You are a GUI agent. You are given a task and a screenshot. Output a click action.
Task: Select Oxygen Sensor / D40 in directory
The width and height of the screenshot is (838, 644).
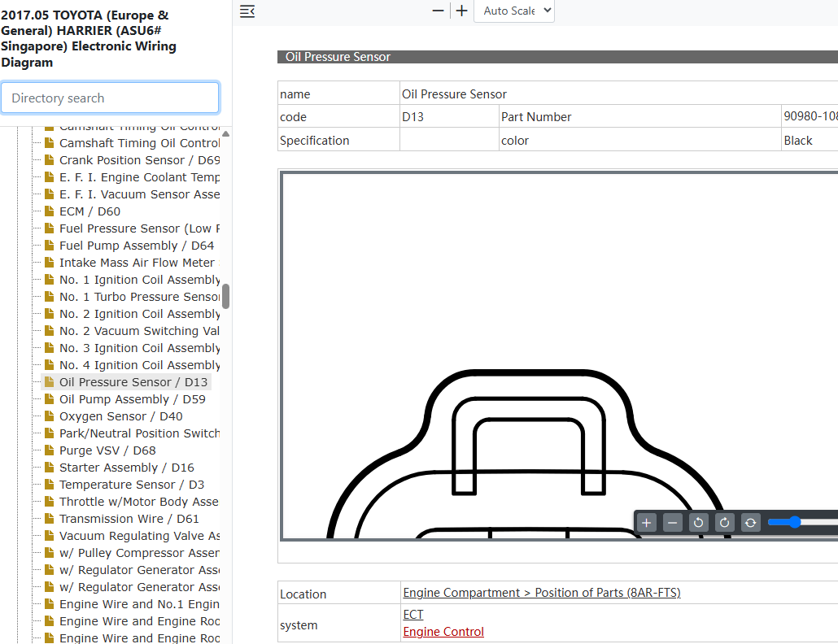[120, 416]
